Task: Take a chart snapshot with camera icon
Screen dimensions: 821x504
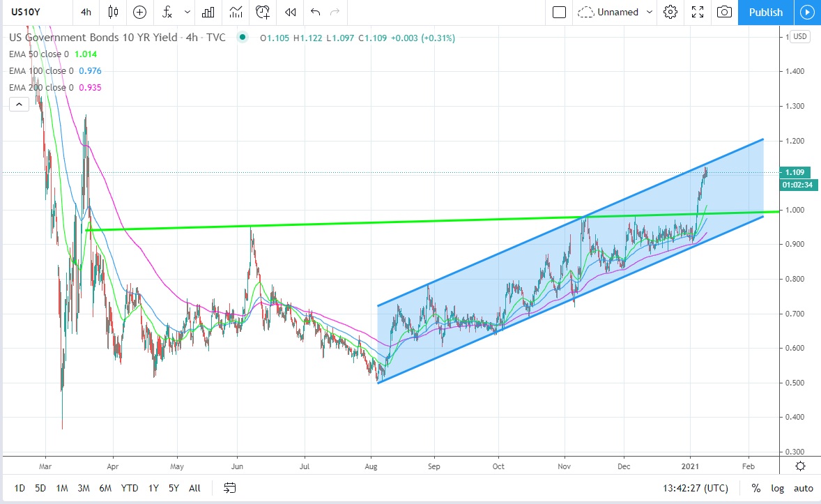Action: pyautogui.click(x=725, y=12)
